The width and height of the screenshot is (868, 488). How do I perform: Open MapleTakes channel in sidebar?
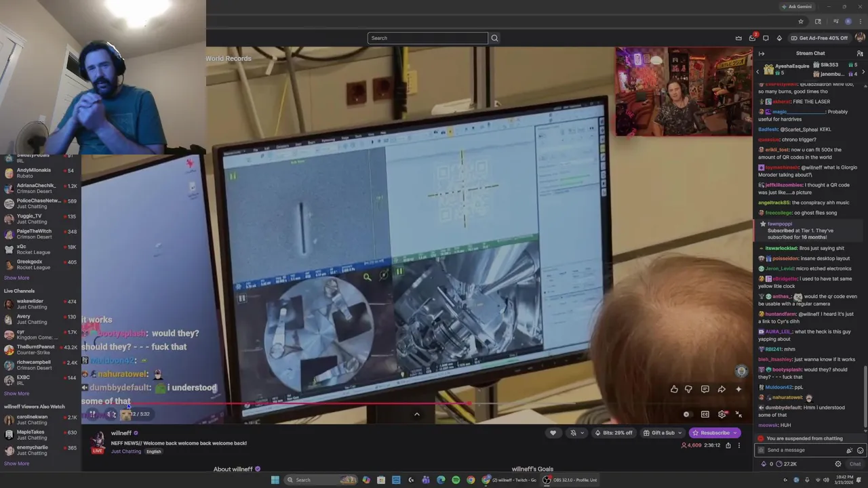(x=39, y=434)
